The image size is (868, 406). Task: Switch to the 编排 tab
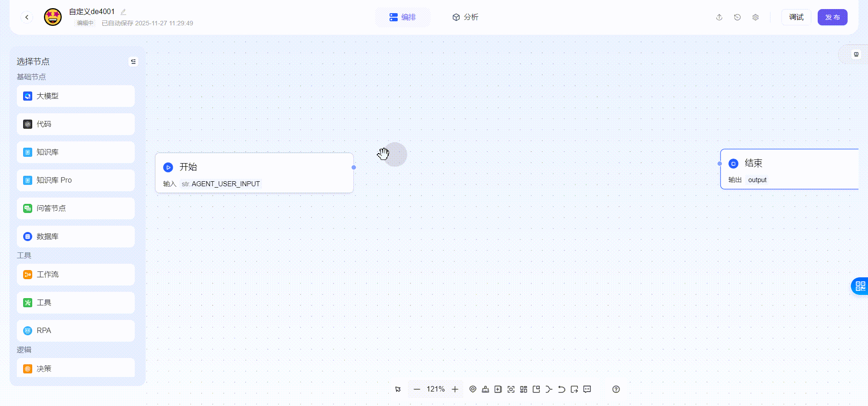403,17
